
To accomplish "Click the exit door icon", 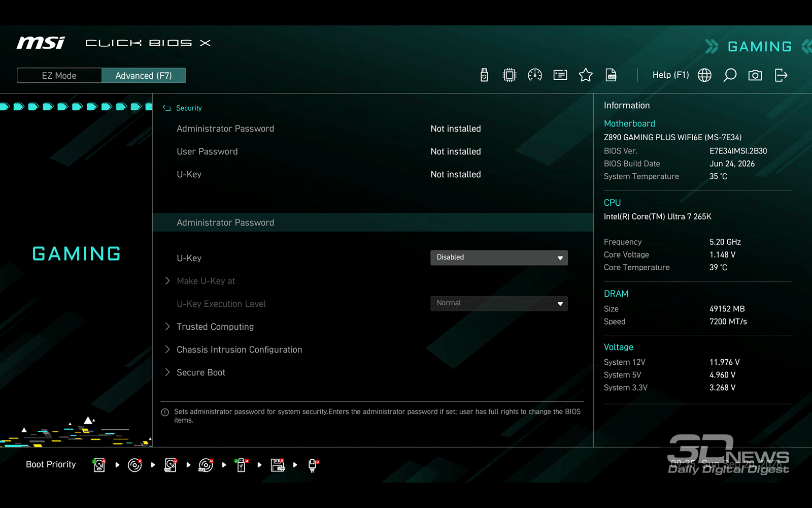I will pyautogui.click(x=781, y=75).
